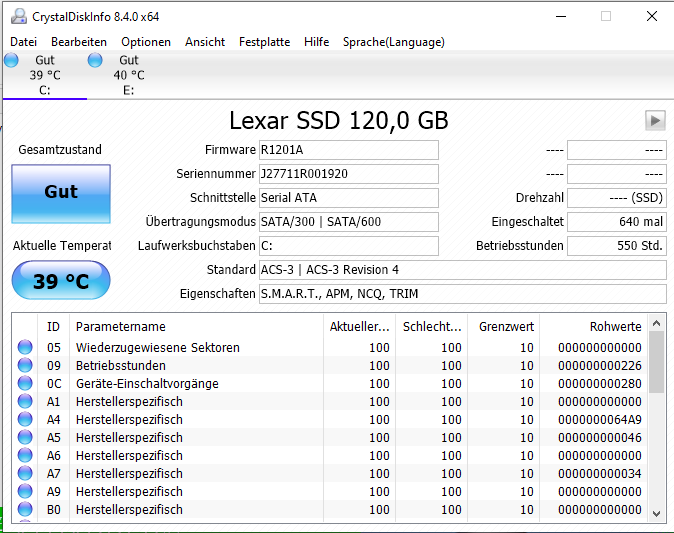
Task: Open the Optionen menu
Action: click(146, 42)
